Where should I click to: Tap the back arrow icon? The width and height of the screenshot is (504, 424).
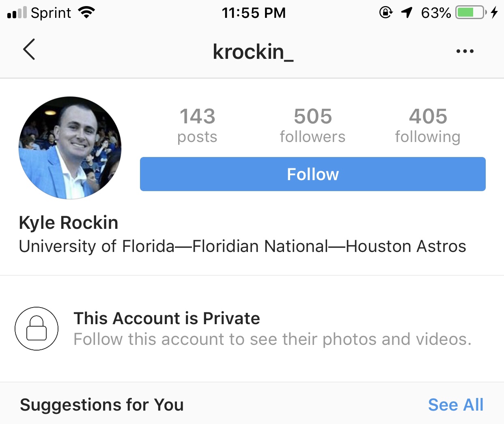click(x=29, y=50)
